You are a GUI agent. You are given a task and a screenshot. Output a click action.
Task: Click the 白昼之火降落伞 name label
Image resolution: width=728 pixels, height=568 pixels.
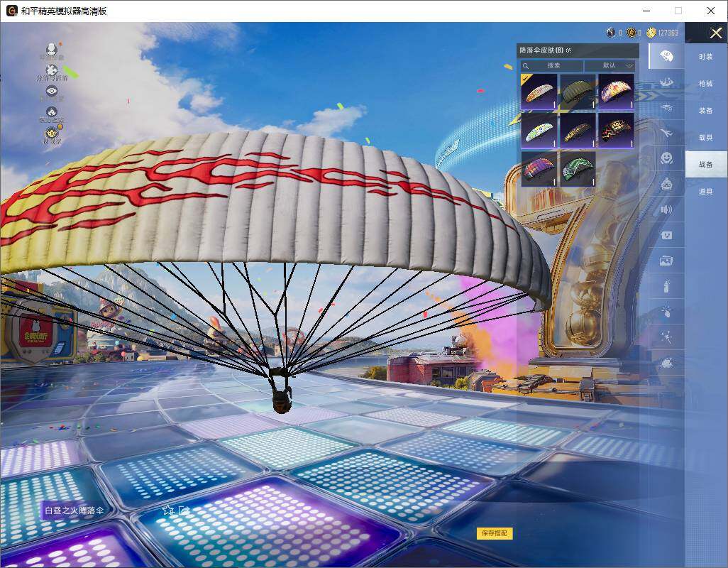[75, 510]
